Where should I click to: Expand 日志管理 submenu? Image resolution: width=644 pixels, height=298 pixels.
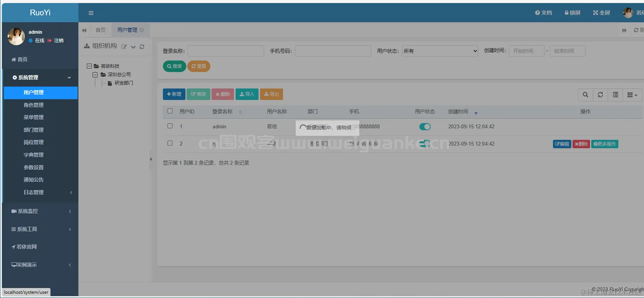pos(40,192)
